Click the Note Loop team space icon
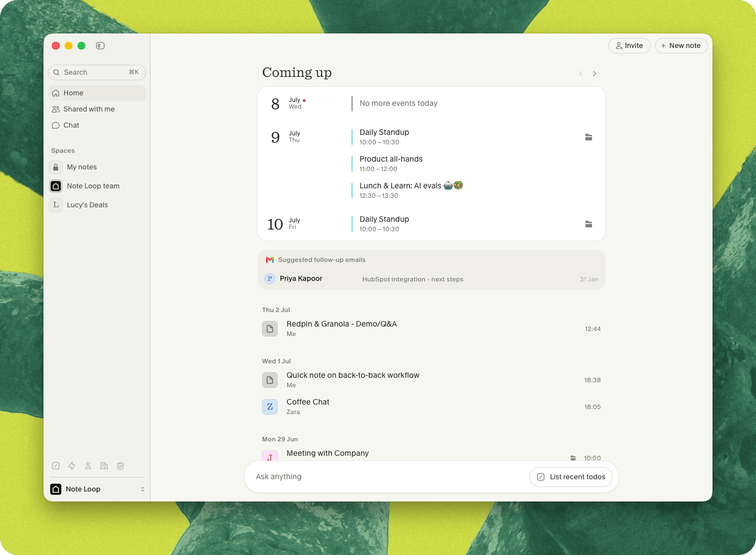The height and width of the screenshot is (555, 756). pos(56,186)
